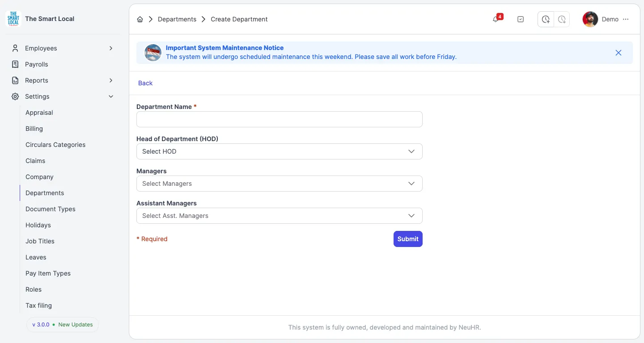Open Holidays settings
Viewport: 644px width, 343px height.
38,225
